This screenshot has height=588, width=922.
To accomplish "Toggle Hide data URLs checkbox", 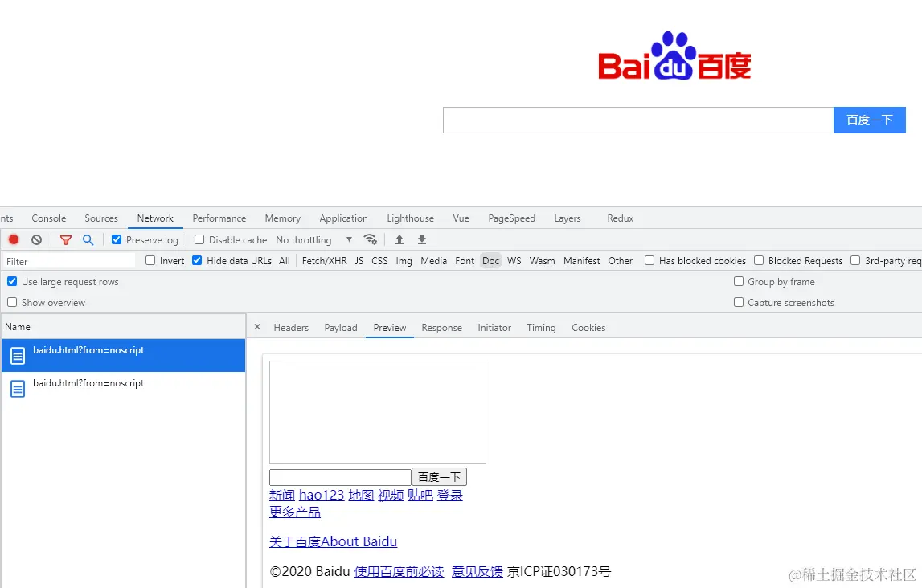I will coord(197,260).
